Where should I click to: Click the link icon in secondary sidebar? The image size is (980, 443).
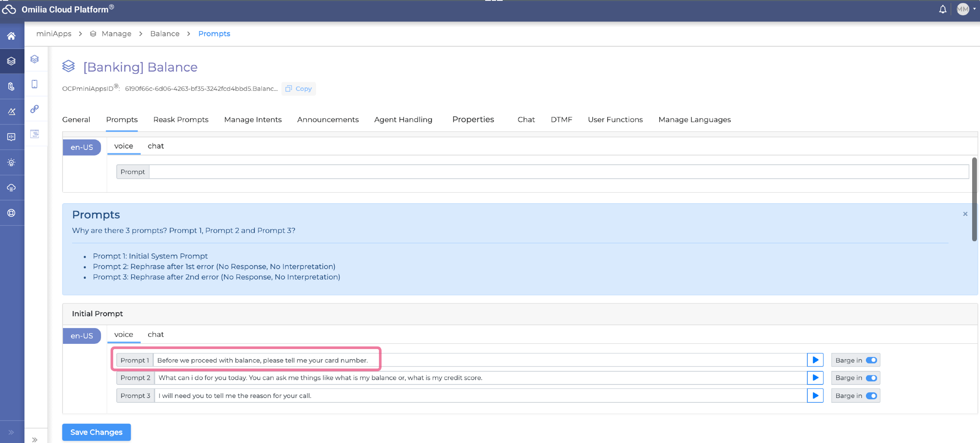tap(35, 109)
